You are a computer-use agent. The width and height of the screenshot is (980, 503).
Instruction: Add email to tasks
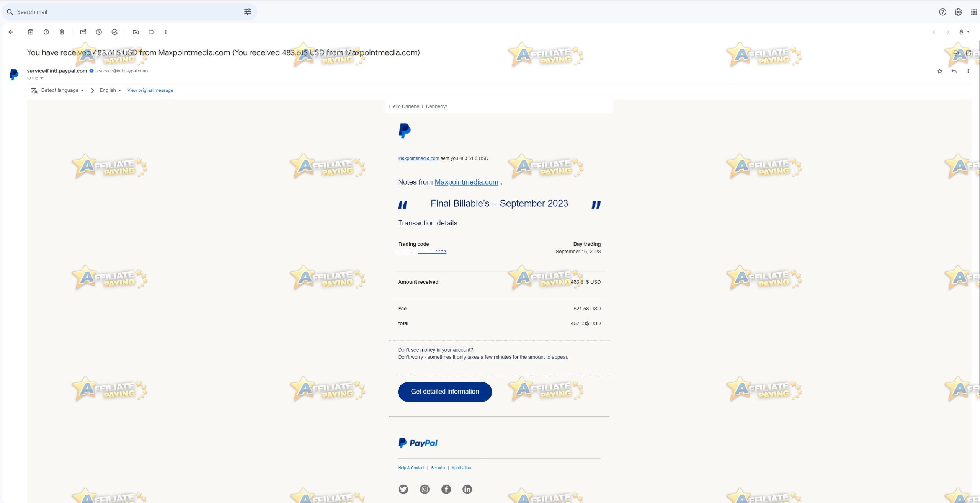pyautogui.click(x=114, y=32)
